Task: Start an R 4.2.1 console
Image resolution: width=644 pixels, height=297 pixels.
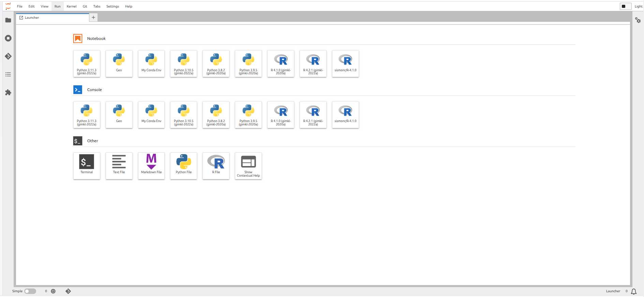Action: click(x=313, y=115)
